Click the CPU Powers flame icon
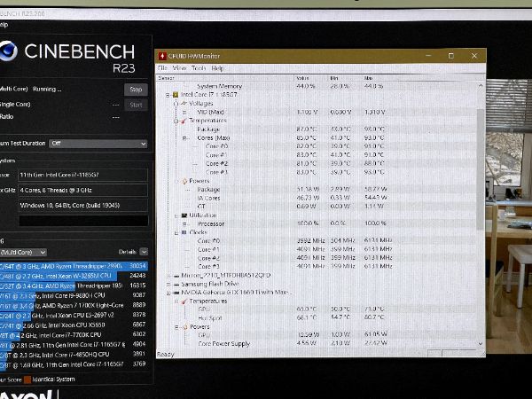The width and height of the screenshot is (532, 399). 184,181
